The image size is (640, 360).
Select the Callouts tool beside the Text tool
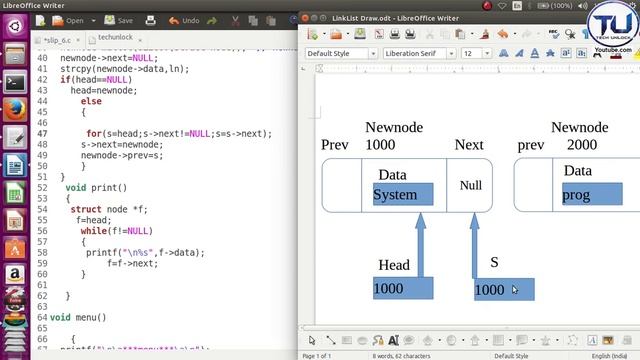pyautogui.click(x=409, y=340)
